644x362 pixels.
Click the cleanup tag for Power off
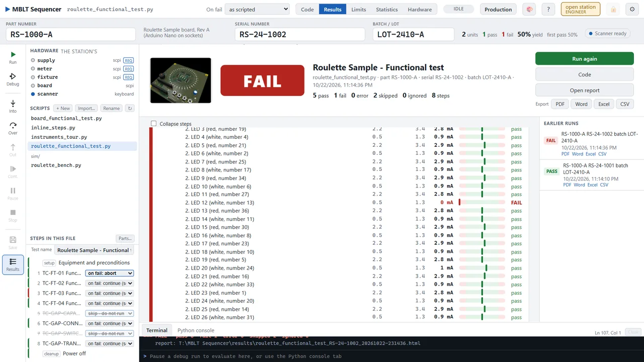click(51, 354)
